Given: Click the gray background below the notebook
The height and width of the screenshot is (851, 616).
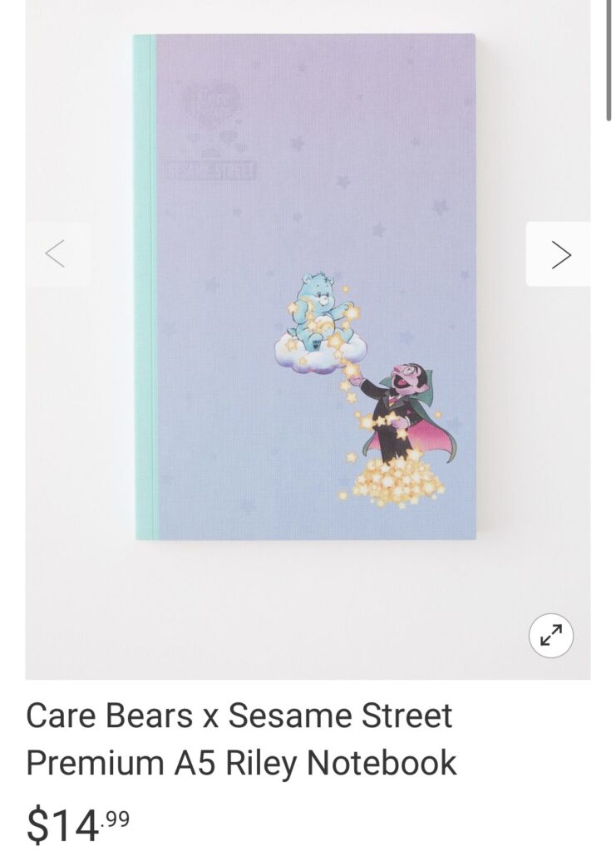Looking at the screenshot, I should point(308,608).
